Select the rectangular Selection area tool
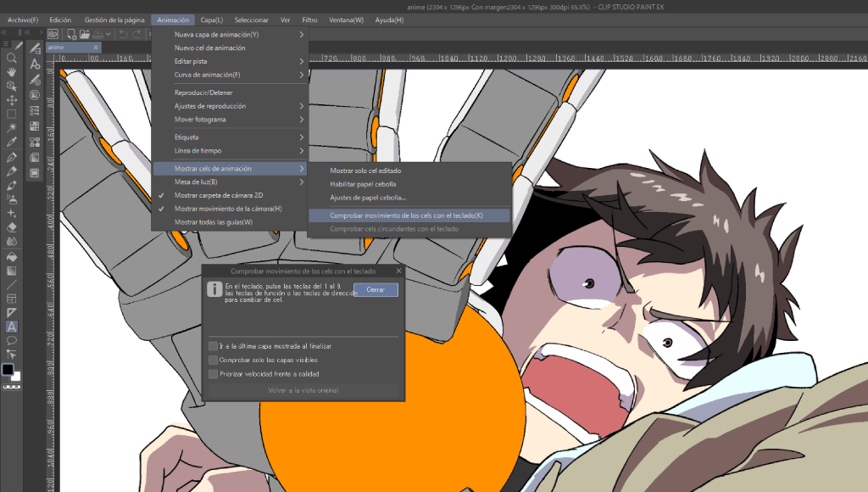Image resolution: width=868 pixels, height=492 pixels. [12, 115]
